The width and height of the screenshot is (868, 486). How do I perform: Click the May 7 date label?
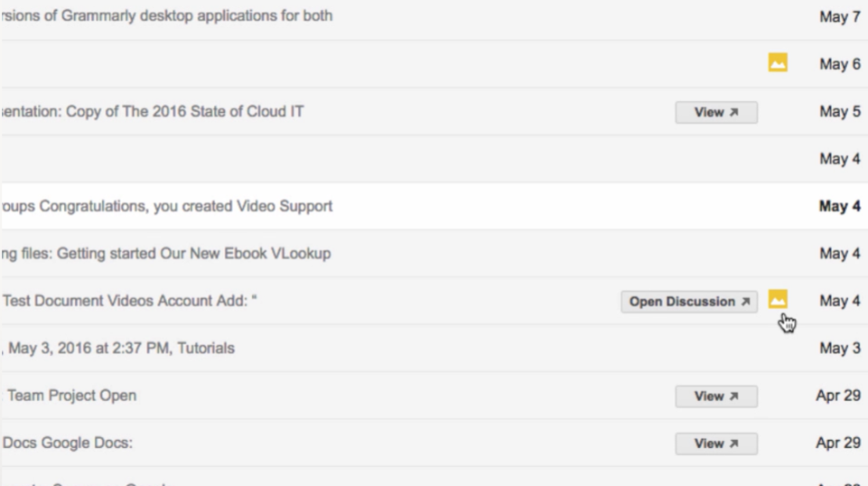(x=840, y=16)
